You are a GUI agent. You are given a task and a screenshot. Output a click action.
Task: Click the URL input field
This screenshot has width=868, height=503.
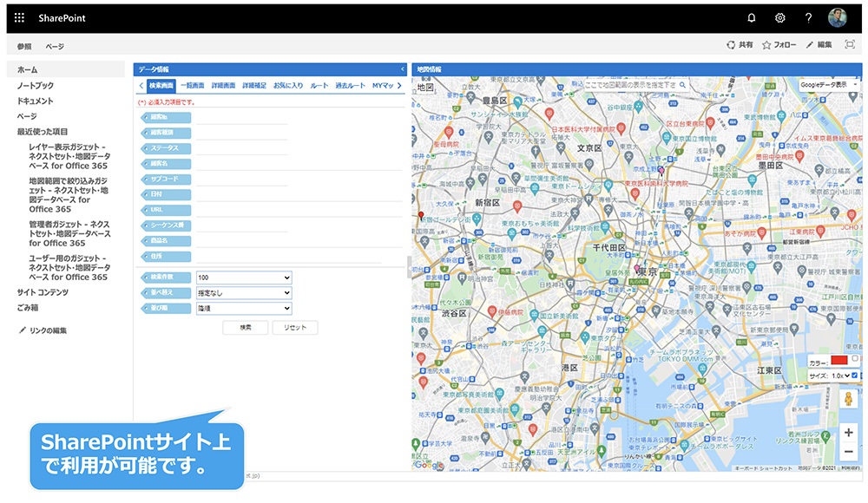pos(299,210)
